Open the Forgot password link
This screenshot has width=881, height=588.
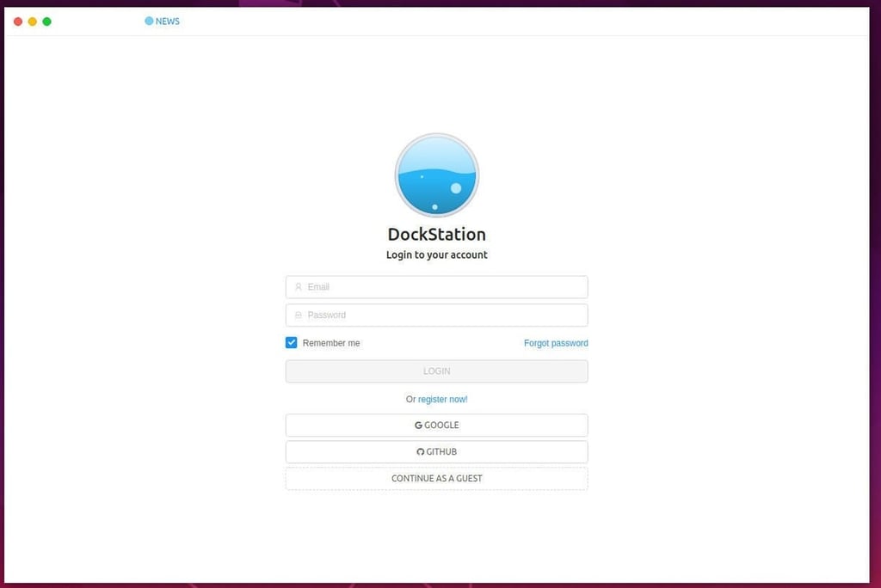point(556,343)
